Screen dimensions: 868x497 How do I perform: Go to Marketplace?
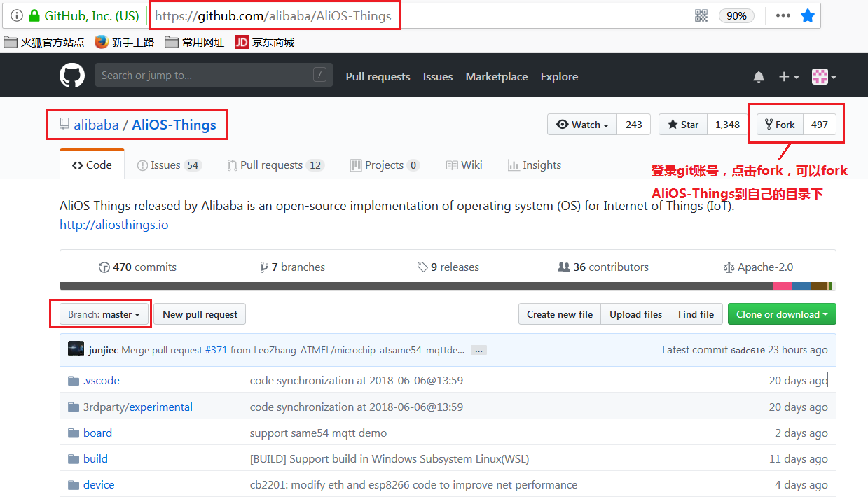497,76
